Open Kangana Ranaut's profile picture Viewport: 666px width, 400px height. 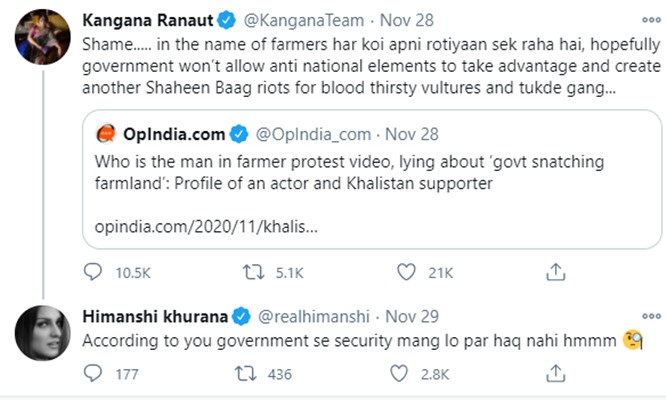[36, 40]
